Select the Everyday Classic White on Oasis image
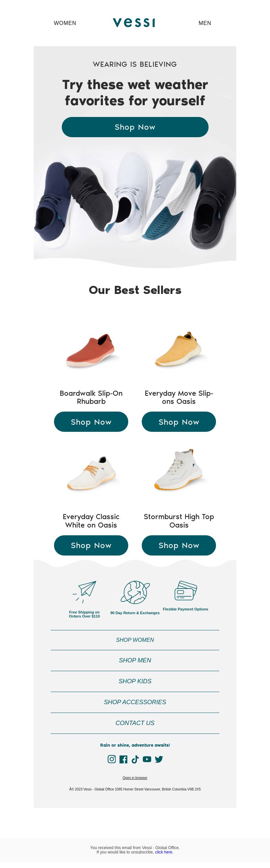 (91, 473)
